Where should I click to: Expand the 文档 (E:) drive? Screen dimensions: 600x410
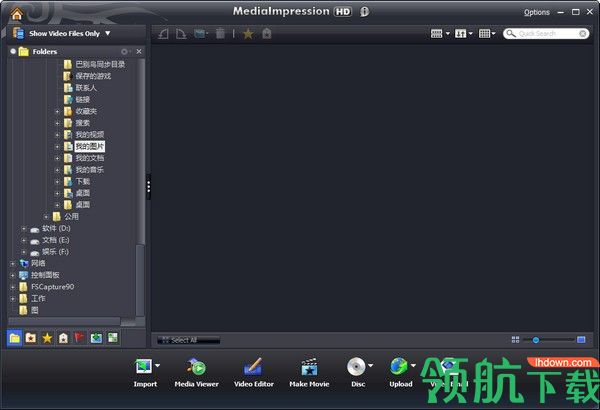[x=23, y=240]
